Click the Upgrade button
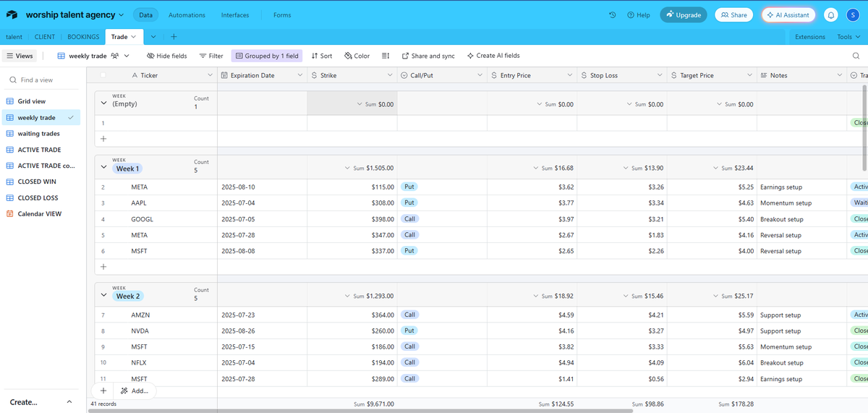The image size is (868, 413). point(683,15)
